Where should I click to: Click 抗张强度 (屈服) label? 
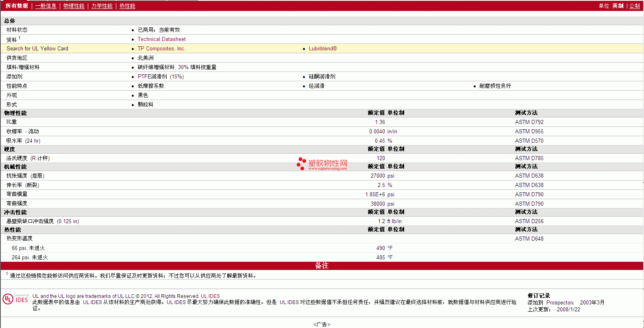tap(25, 176)
